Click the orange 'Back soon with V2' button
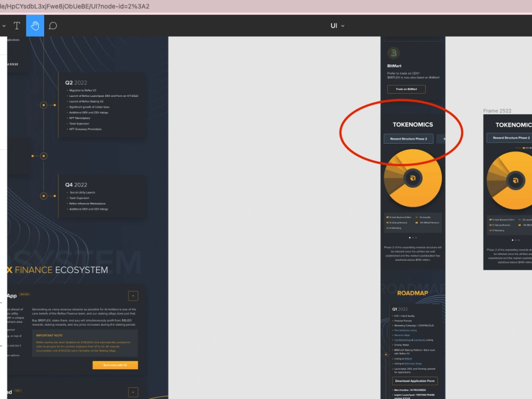This screenshot has height=399, width=532. click(115, 365)
